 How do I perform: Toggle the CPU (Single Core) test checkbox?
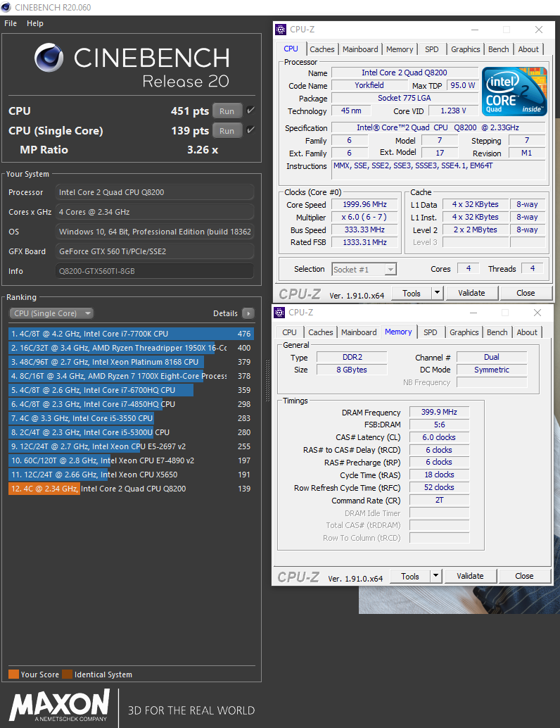coord(250,130)
